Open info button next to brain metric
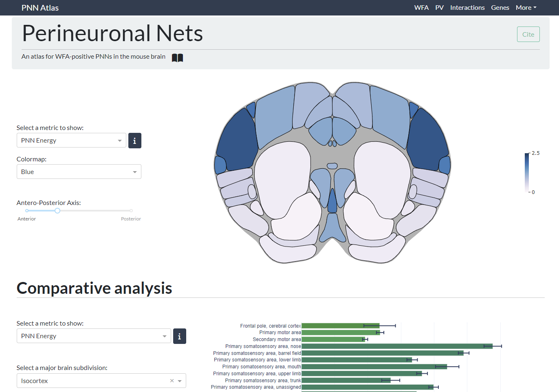Image resolution: width=559 pixels, height=392 pixels. [135, 141]
